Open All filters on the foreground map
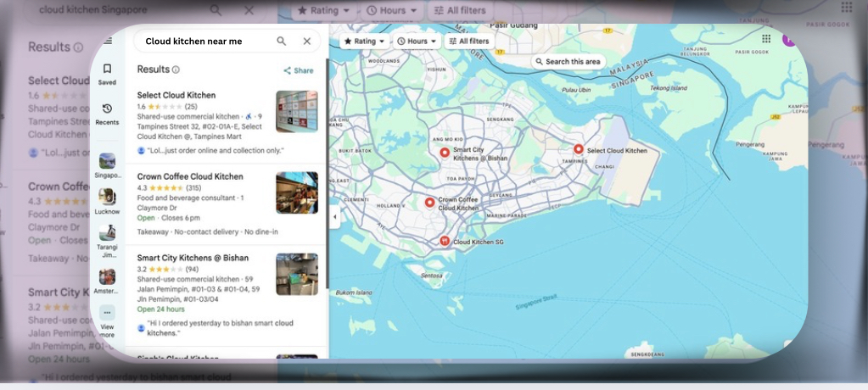Viewport: 868px width, 390px height. (x=469, y=41)
